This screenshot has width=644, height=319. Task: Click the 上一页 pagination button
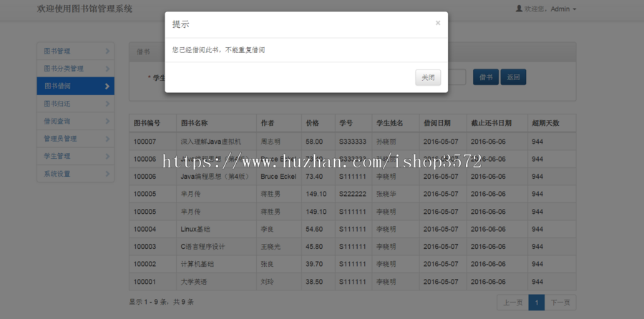512,303
